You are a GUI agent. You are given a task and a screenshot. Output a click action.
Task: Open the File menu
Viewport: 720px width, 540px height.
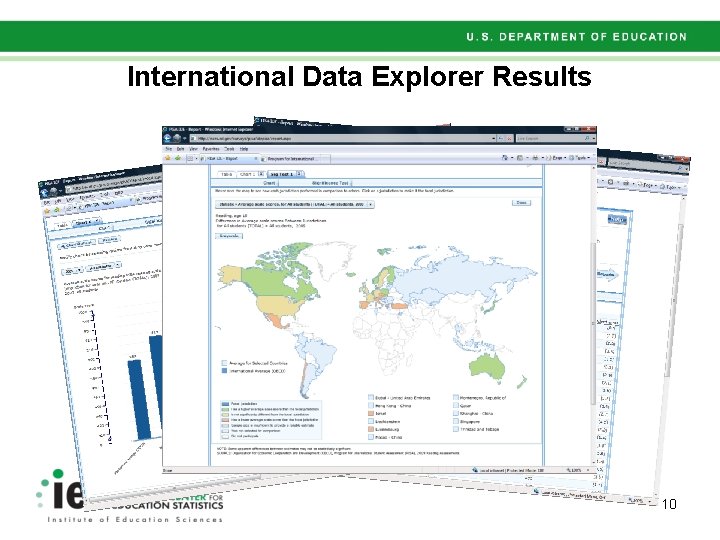click(x=169, y=149)
